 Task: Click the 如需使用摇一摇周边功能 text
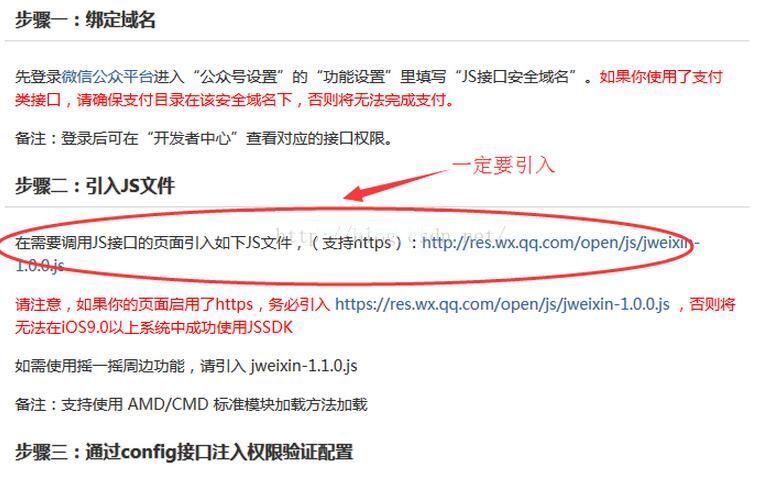[100, 366]
